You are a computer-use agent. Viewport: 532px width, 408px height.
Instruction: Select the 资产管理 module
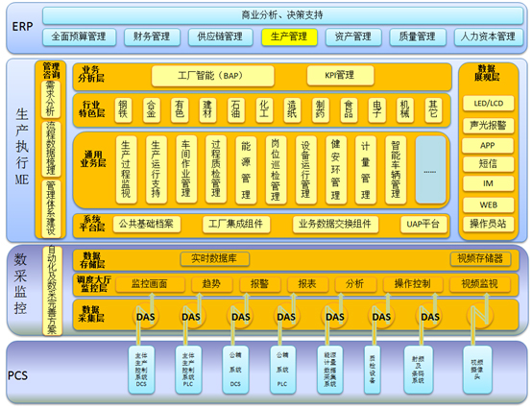click(353, 36)
